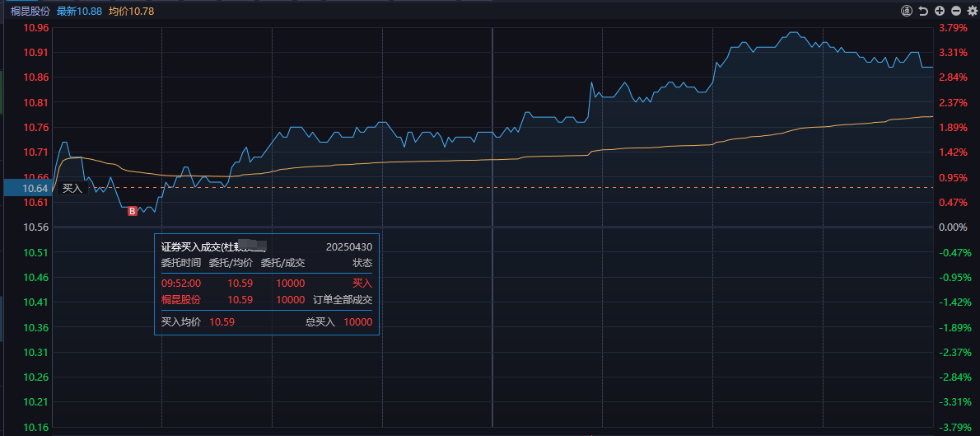Click the circled 速 quick-trade icon
The image size is (980, 436).
[907, 11]
